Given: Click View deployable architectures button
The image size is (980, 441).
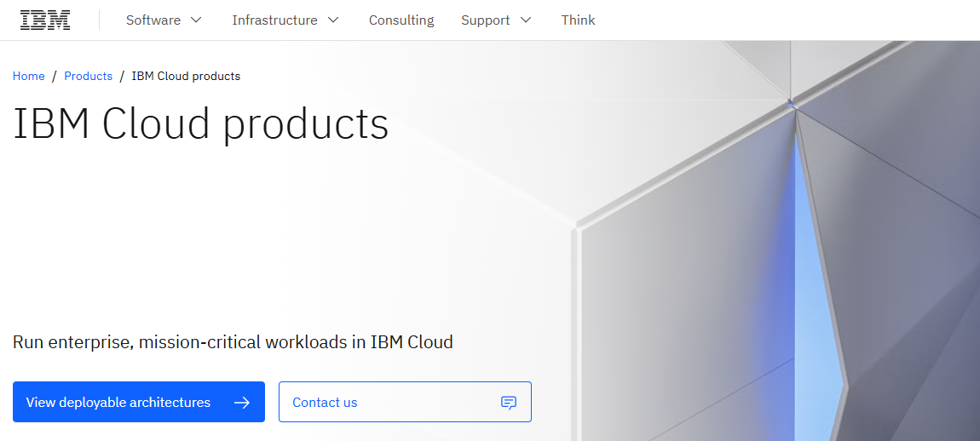Looking at the screenshot, I should [x=139, y=402].
